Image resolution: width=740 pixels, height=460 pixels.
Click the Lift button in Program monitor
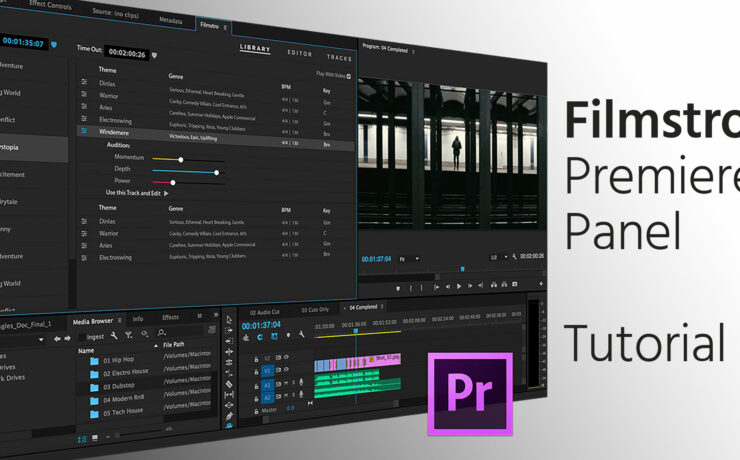click(494, 285)
